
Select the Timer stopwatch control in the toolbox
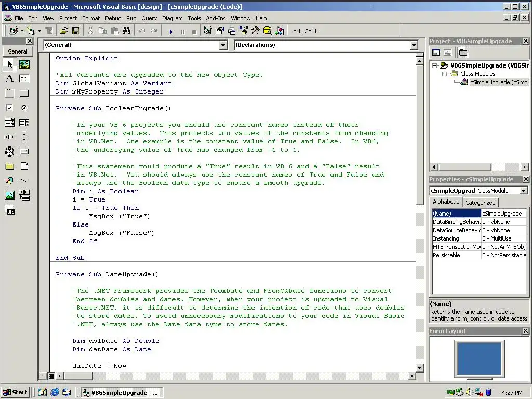[x=10, y=151]
